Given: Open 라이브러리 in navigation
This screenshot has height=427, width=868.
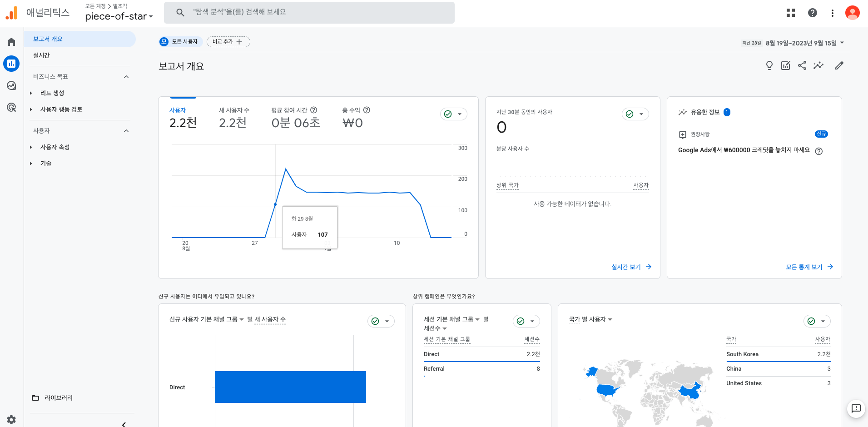Looking at the screenshot, I should (x=59, y=398).
